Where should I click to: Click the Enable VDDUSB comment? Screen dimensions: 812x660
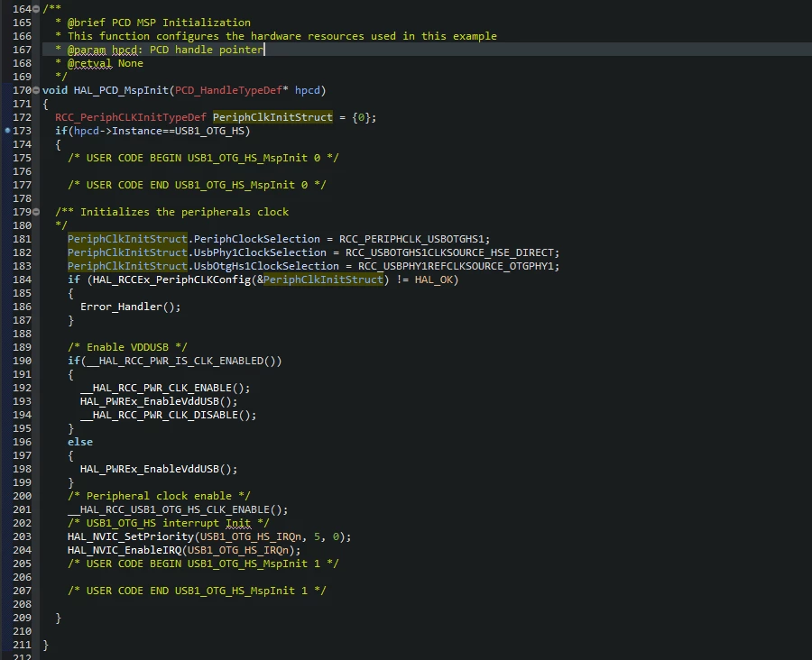tap(127, 347)
